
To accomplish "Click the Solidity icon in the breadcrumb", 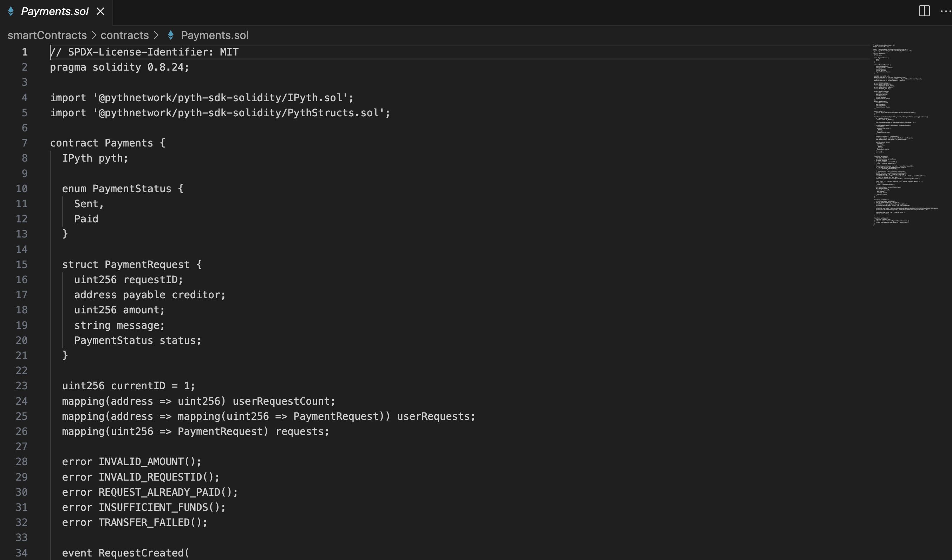I will (171, 35).
